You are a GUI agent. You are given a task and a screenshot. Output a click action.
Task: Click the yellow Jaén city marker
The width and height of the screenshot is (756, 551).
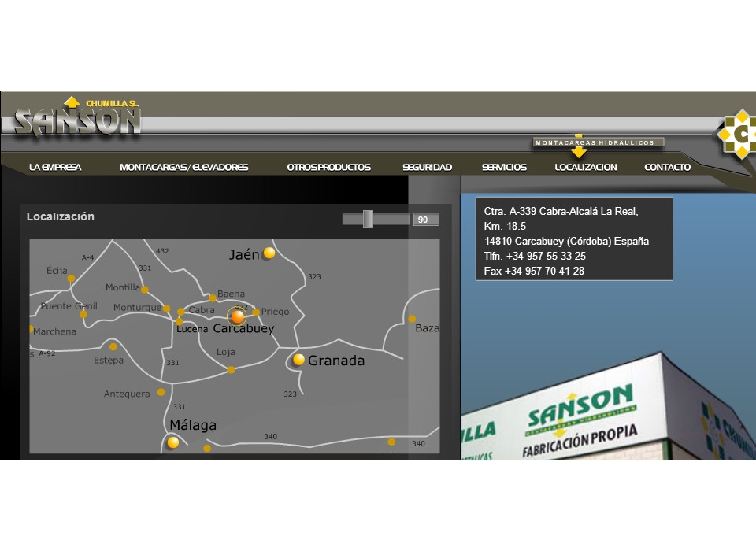tap(269, 253)
